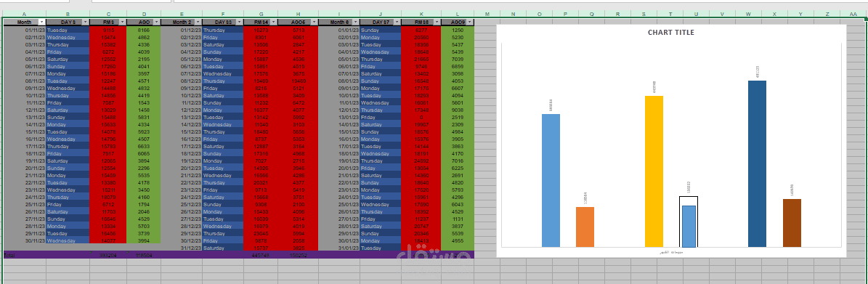Select the date cell 30/11/23
Viewport: 868px width, 284px height.
[x=25, y=241]
